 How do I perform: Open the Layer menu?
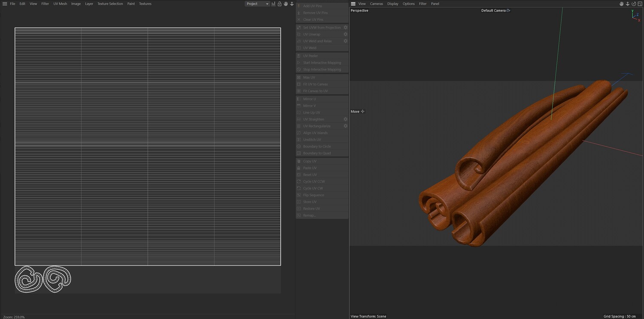pos(89,4)
